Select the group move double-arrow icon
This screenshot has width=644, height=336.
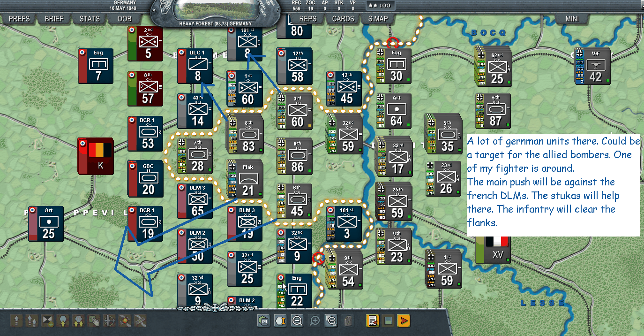click(32, 321)
